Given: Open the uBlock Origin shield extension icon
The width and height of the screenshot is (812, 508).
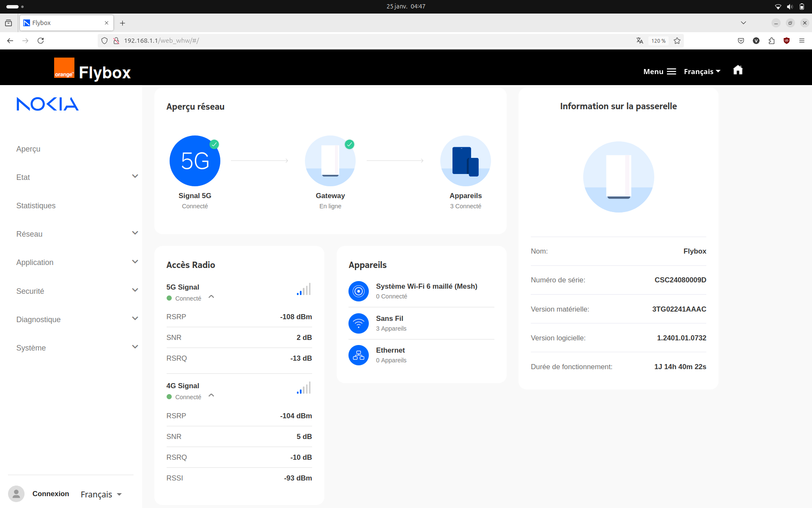Looking at the screenshot, I should tap(787, 41).
